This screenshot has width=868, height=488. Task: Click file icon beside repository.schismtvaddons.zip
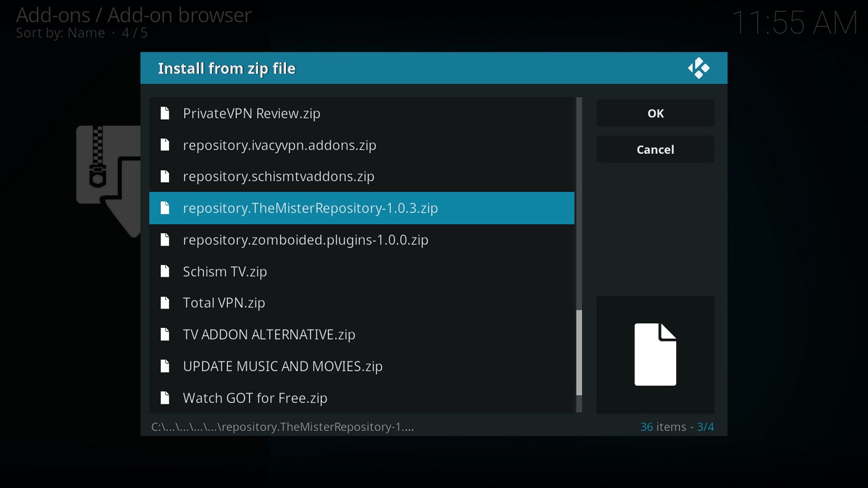(x=165, y=176)
